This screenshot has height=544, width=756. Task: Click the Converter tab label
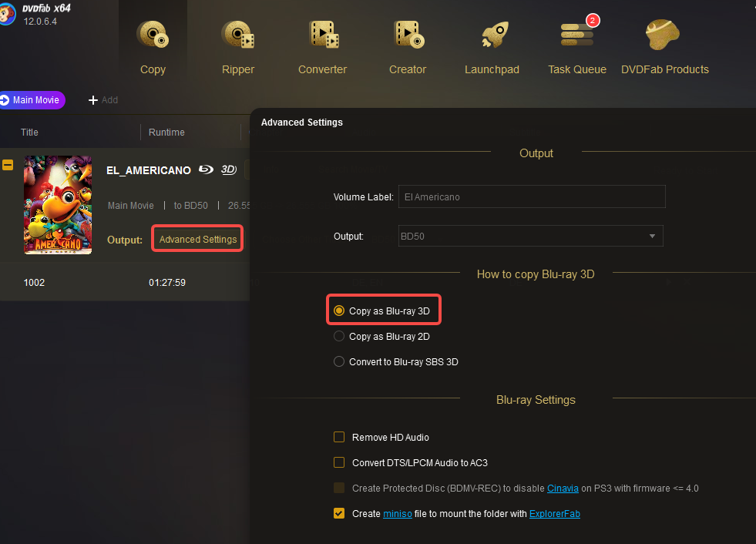tap(323, 69)
